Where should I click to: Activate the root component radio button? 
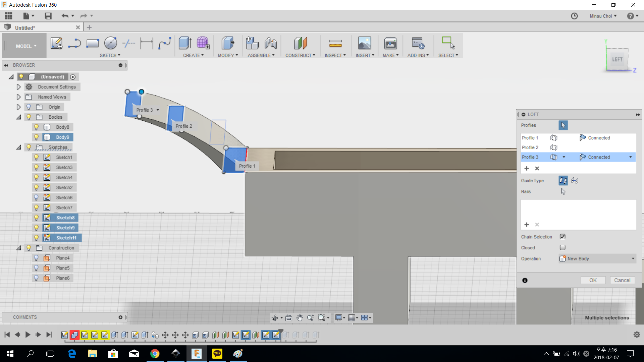coord(73,77)
